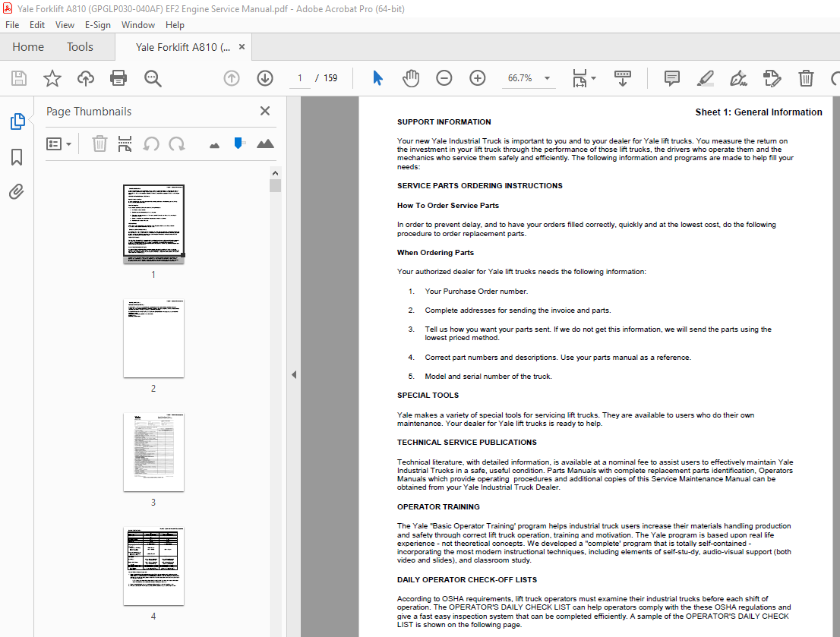The width and height of the screenshot is (840, 637).
Task: Rotate page counterclockwise
Action: coord(151,143)
